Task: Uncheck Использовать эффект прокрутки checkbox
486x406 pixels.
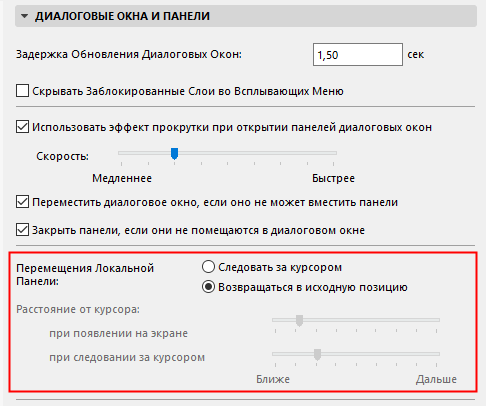Action: (x=22, y=127)
